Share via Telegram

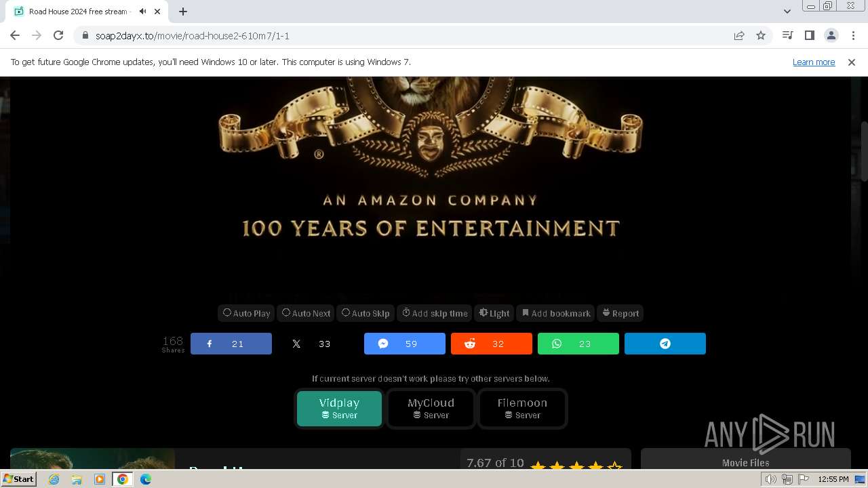pyautogui.click(x=665, y=344)
